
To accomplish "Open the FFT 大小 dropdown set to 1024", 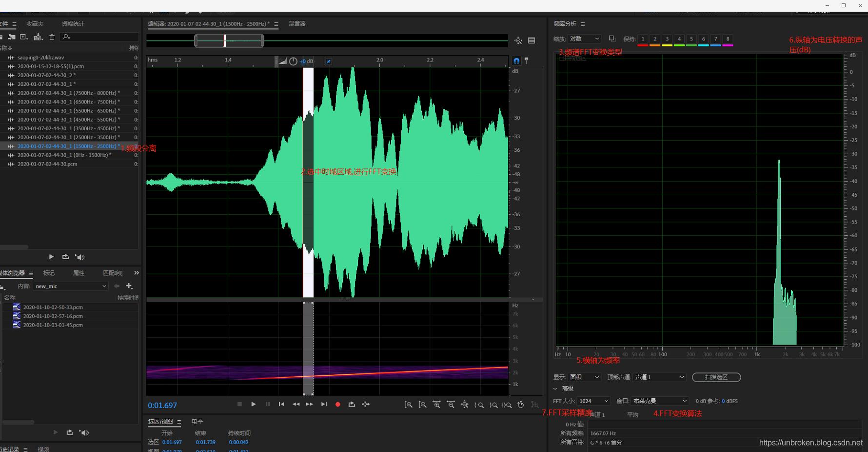I will (593, 401).
